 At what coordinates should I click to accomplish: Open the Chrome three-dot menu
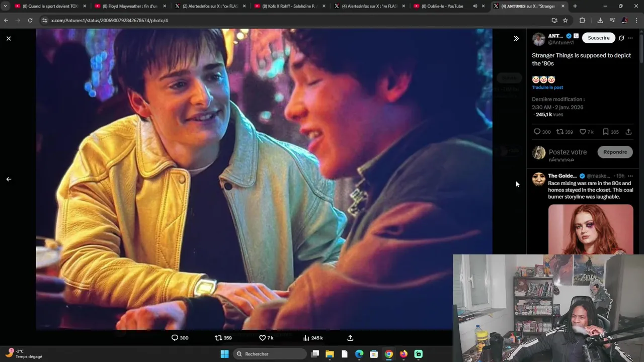point(637,20)
